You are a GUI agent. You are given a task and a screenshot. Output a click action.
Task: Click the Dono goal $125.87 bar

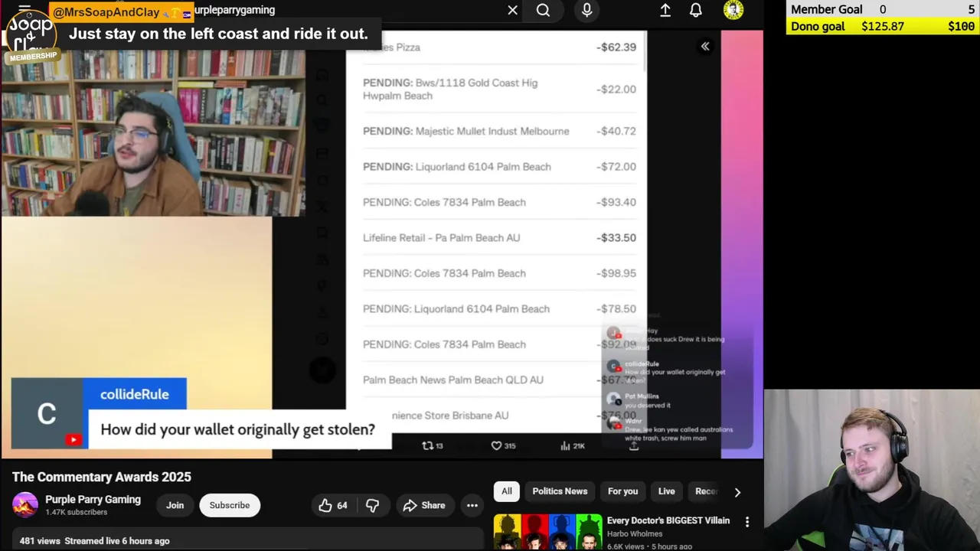click(882, 26)
